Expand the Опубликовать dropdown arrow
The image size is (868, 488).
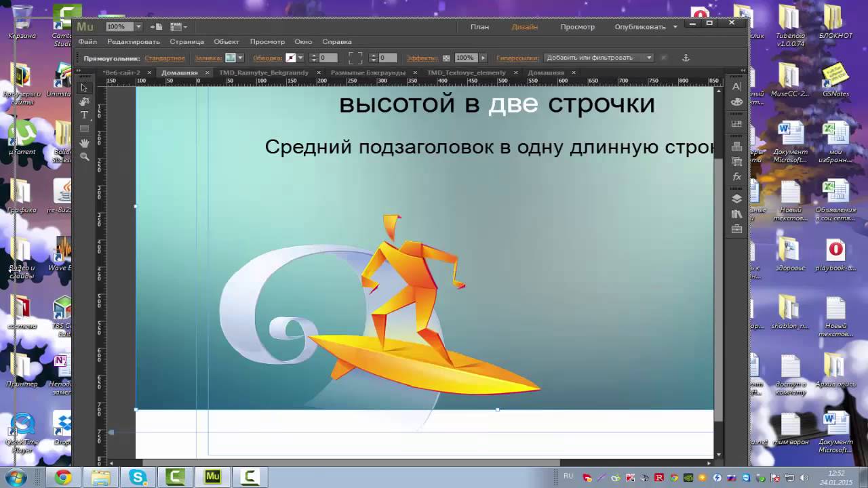click(675, 27)
